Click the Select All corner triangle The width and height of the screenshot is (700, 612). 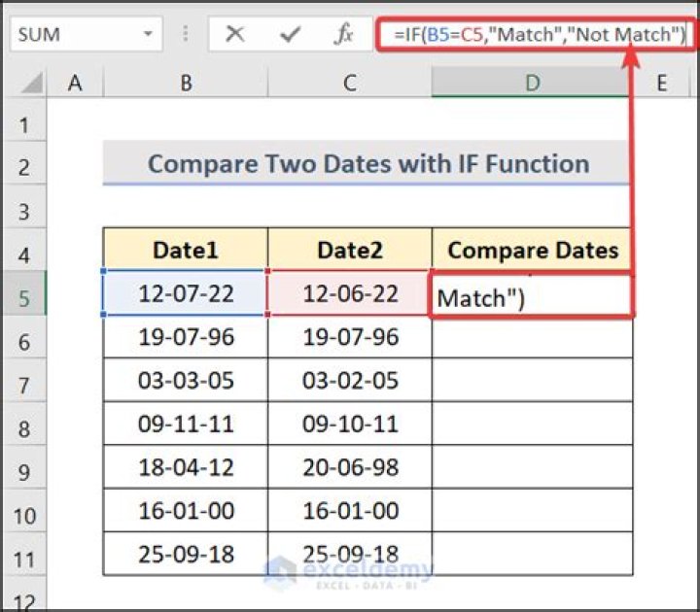[27, 85]
